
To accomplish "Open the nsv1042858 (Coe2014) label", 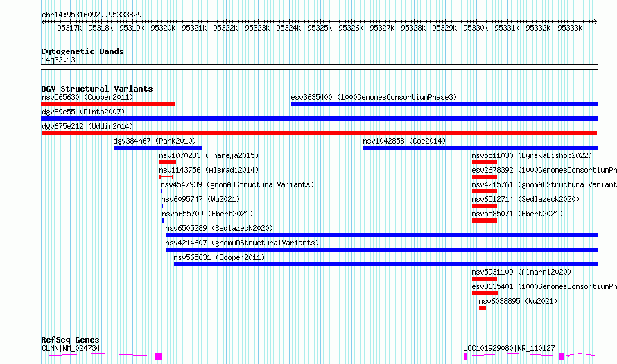I will [404, 141].
